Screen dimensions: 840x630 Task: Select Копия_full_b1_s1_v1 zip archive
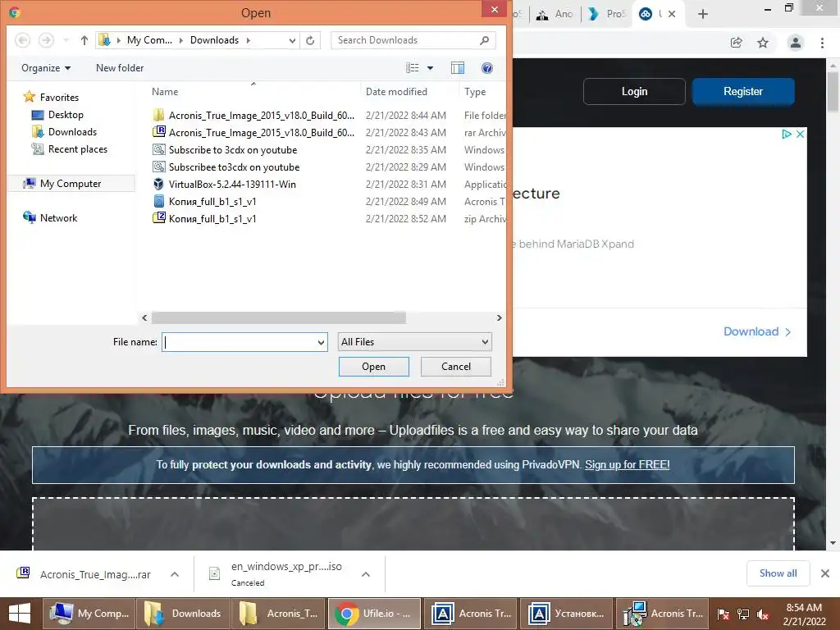pos(204,218)
